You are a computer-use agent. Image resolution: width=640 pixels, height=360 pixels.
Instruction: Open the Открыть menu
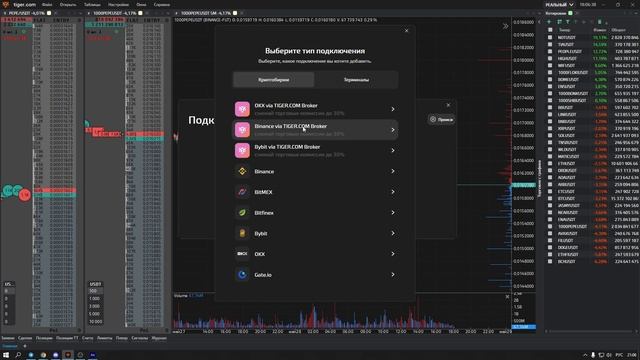68,4
